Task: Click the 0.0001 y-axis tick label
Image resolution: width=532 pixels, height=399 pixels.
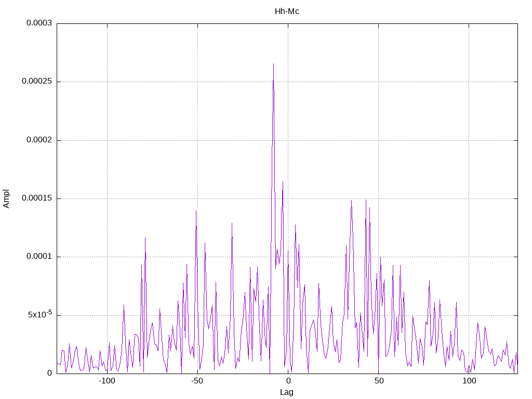Action: click(x=39, y=257)
